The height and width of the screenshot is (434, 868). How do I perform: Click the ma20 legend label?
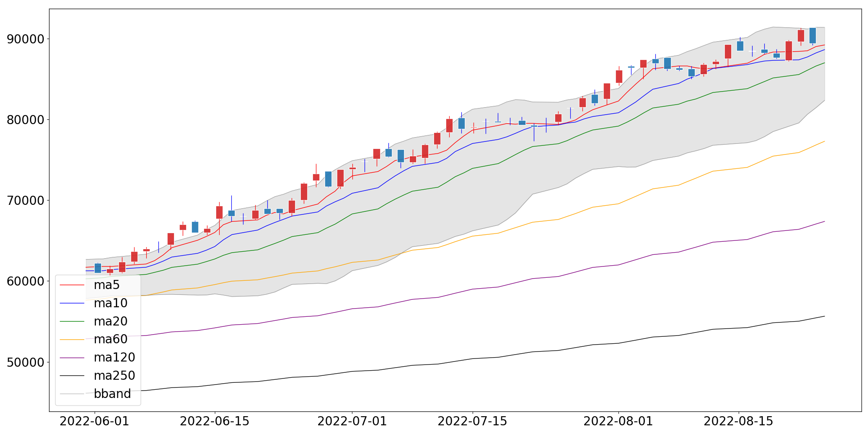coord(111,322)
